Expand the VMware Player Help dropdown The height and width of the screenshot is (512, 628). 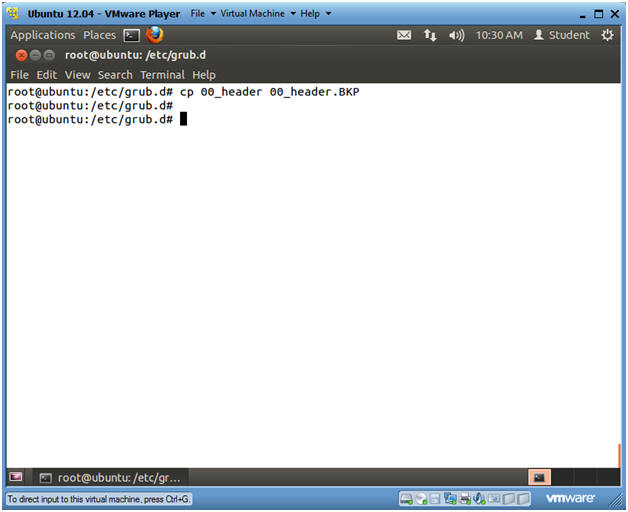(x=316, y=14)
